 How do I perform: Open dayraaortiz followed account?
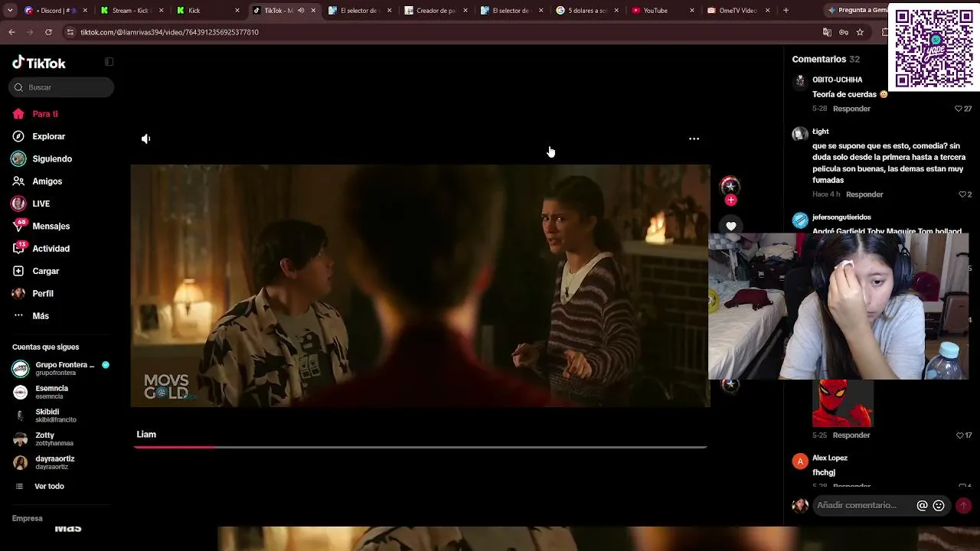click(54, 462)
